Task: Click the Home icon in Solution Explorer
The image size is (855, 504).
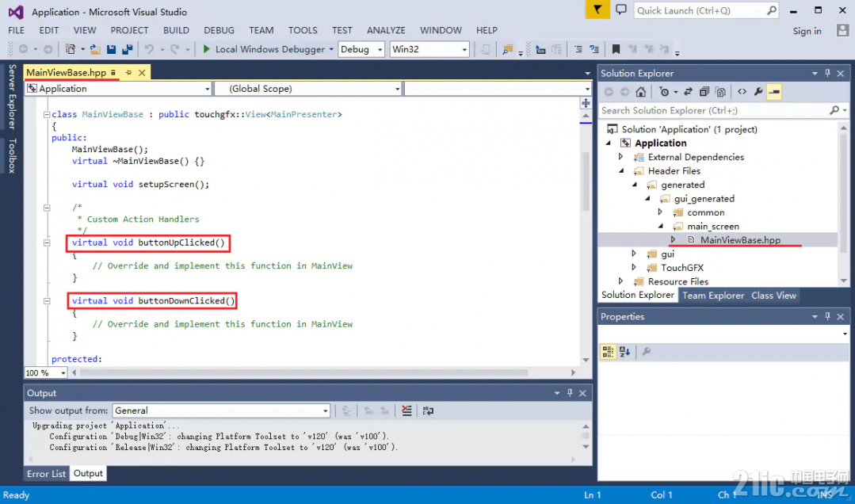Action: pyautogui.click(x=641, y=92)
